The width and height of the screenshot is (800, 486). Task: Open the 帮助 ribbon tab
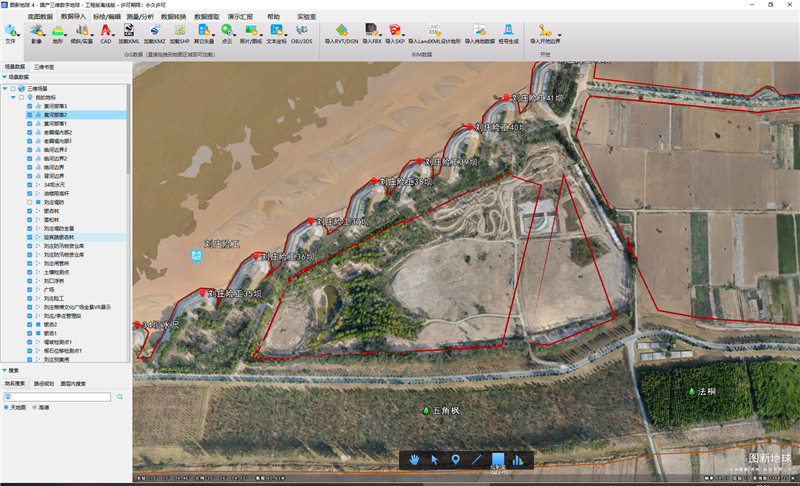point(273,17)
